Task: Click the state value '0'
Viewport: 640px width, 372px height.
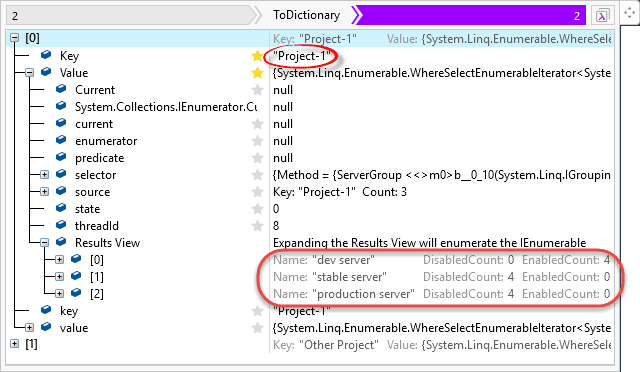Action: [276, 209]
